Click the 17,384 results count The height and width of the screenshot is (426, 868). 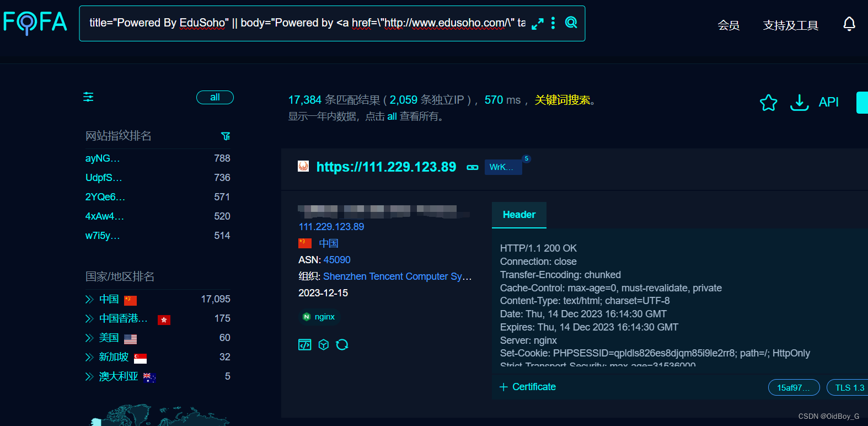point(304,100)
